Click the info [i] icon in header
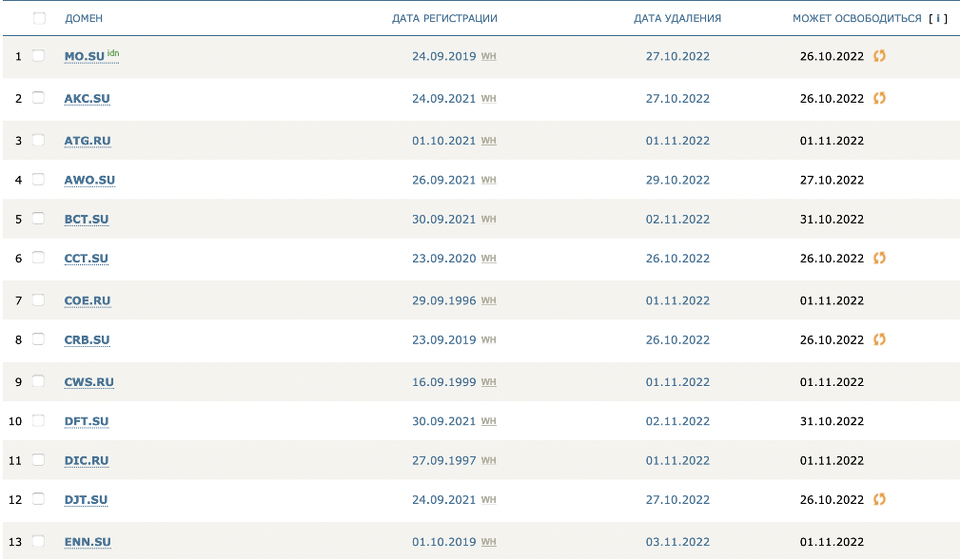The height and width of the screenshot is (560, 961). pyautogui.click(x=938, y=18)
